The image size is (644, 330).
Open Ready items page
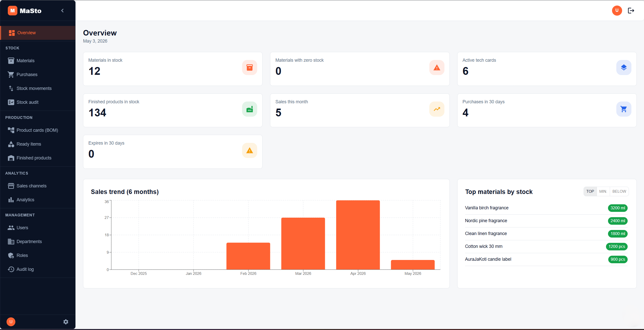point(38,144)
